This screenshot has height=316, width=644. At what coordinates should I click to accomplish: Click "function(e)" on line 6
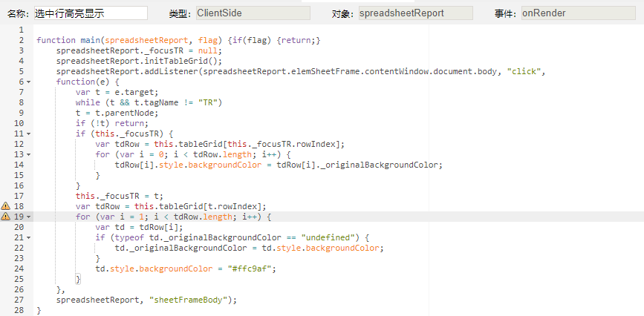coord(83,82)
